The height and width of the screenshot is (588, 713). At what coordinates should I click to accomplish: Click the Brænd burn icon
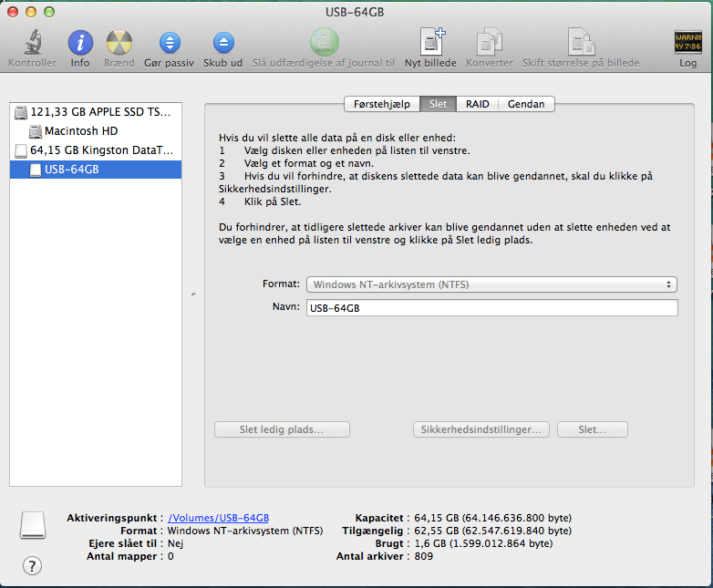click(119, 43)
